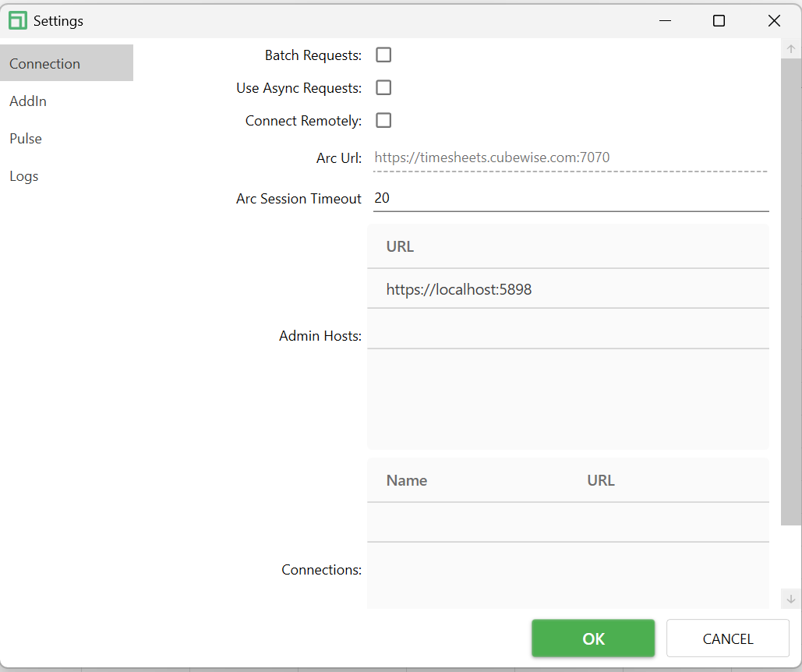802x672 pixels.
Task: Click CANCEL to discard changes
Action: coord(728,638)
